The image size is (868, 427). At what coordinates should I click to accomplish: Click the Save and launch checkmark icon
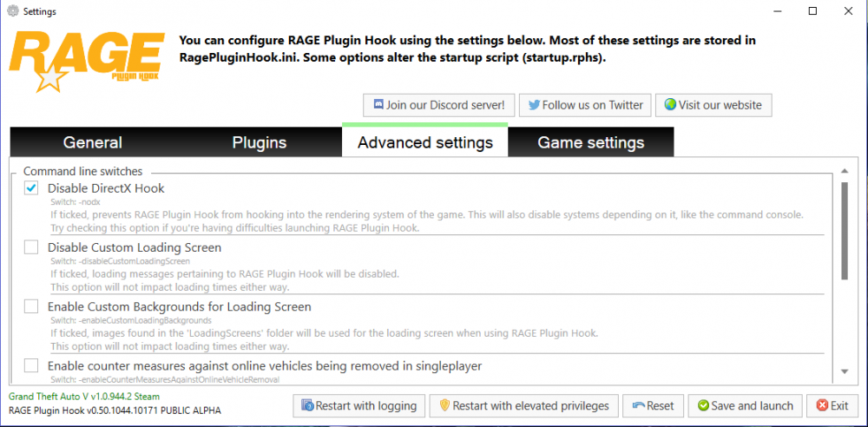click(x=701, y=405)
